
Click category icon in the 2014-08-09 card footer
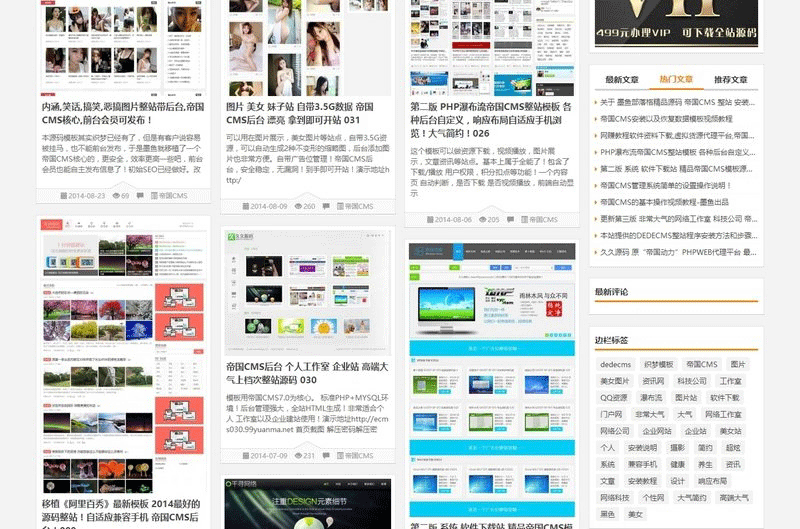[340, 207]
